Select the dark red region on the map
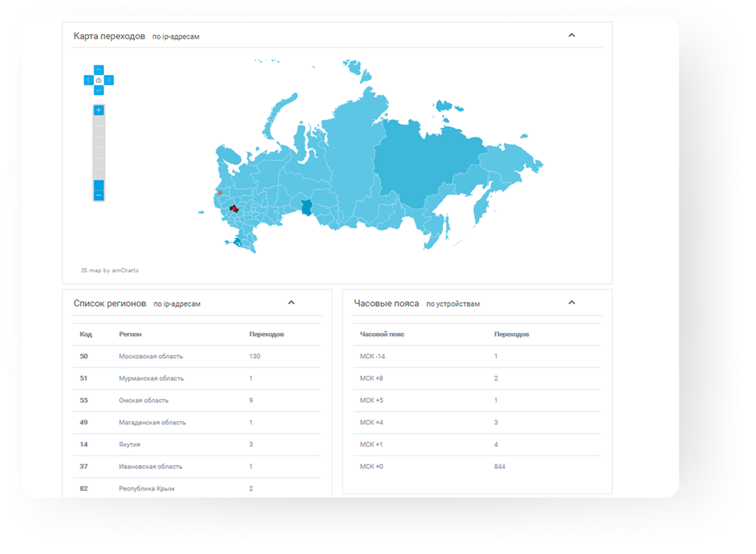756x554 pixels. [235, 209]
